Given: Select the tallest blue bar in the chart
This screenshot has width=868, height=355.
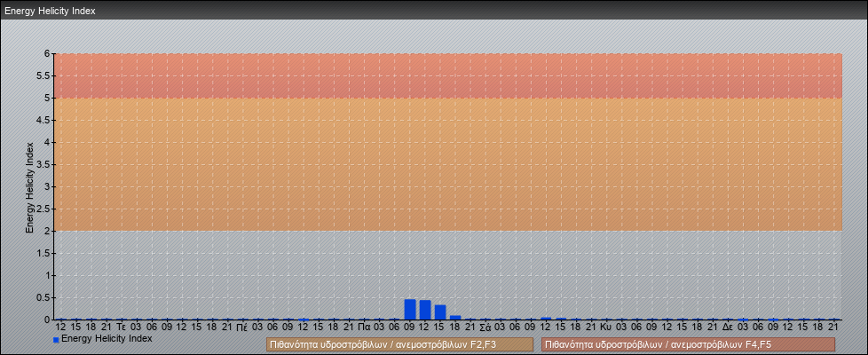Looking at the screenshot, I should [410, 309].
